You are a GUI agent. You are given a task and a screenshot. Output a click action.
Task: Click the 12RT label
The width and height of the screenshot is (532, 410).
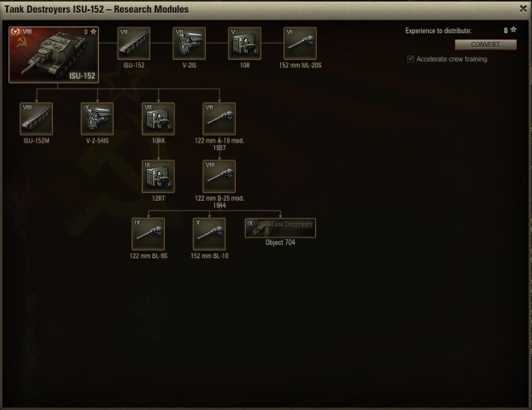pyautogui.click(x=159, y=198)
